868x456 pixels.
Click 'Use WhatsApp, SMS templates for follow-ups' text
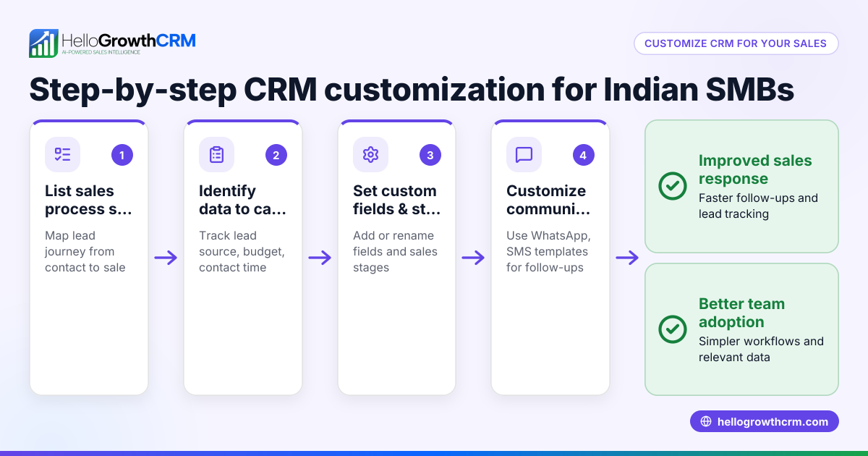[x=549, y=251]
